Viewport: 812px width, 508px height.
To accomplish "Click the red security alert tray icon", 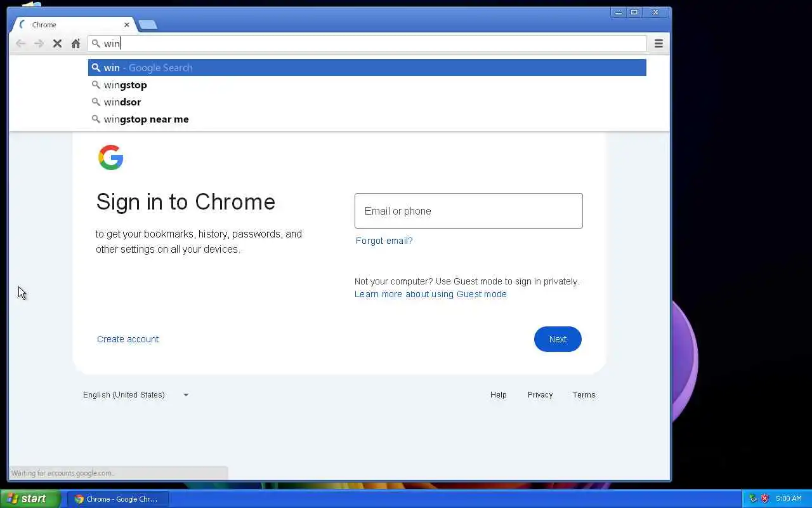I will pos(765,498).
